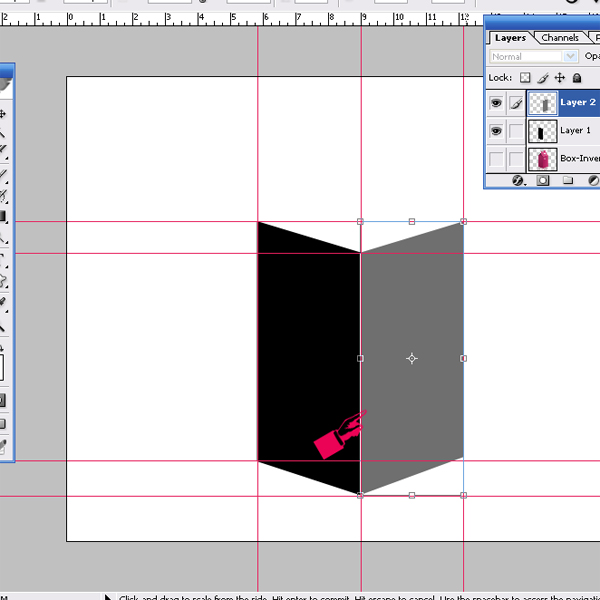The width and height of the screenshot is (600, 600).
Task: Switch to the Layers tab
Action: [510, 38]
